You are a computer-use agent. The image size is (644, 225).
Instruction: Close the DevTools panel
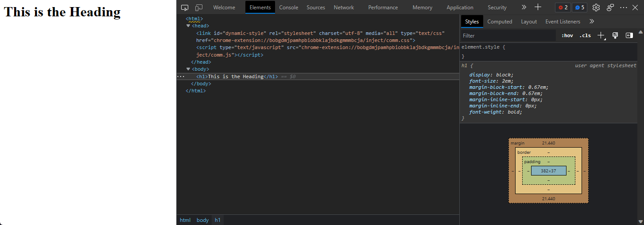(x=635, y=8)
